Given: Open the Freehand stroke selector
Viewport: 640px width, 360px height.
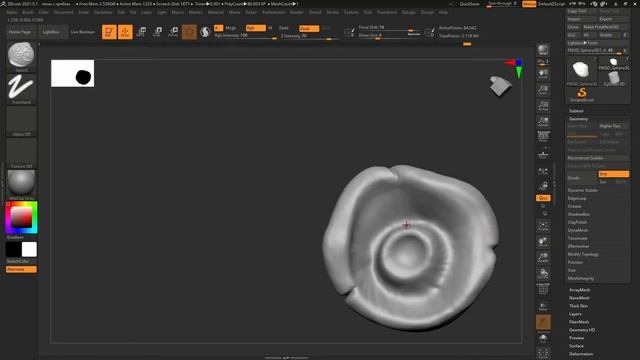Looking at the screenshot, I should click(x=21, y=89).
